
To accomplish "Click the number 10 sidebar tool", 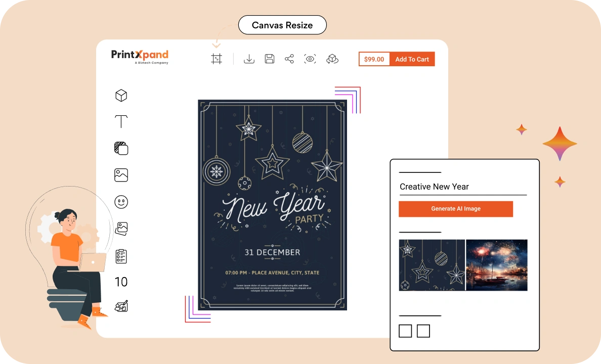I will pyautogui.click(x=121, y=282).
